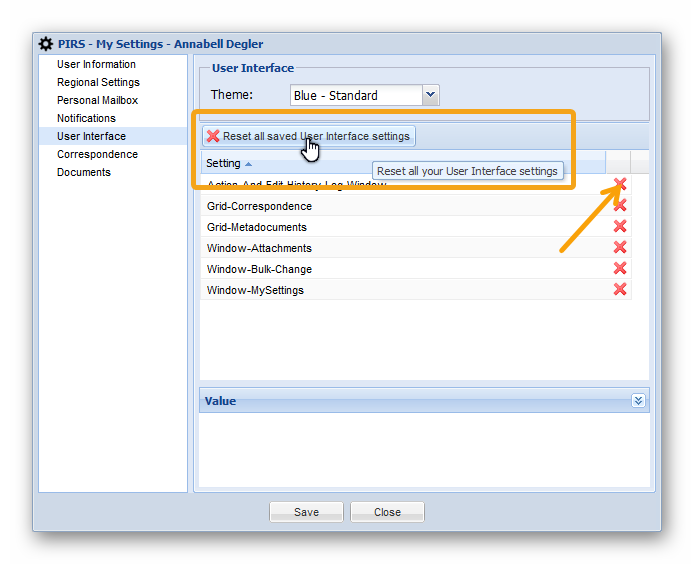Delete the Action-And-Edit-History-Log-Window setting
Screen dimensions: 694x564
(x=620, y=184)
